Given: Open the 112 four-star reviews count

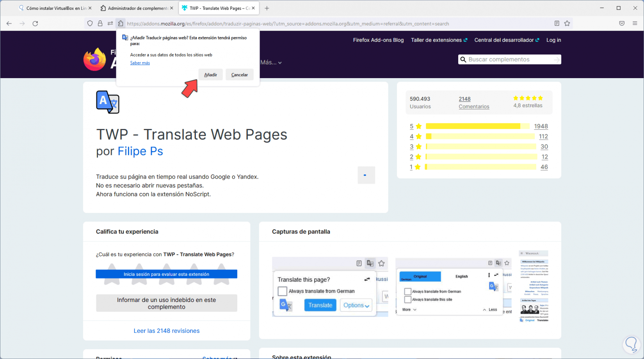Looking at the screenshot, I should point(543,136).
